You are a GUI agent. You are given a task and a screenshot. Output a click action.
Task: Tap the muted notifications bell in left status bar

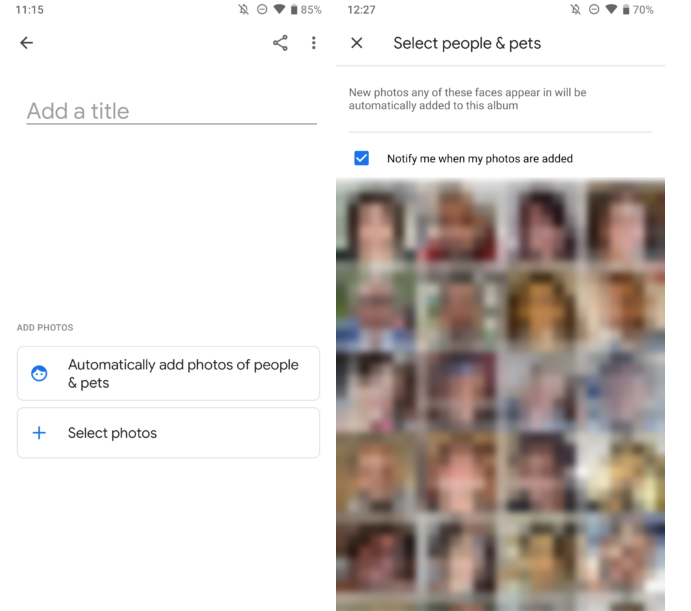coord(243,9)
